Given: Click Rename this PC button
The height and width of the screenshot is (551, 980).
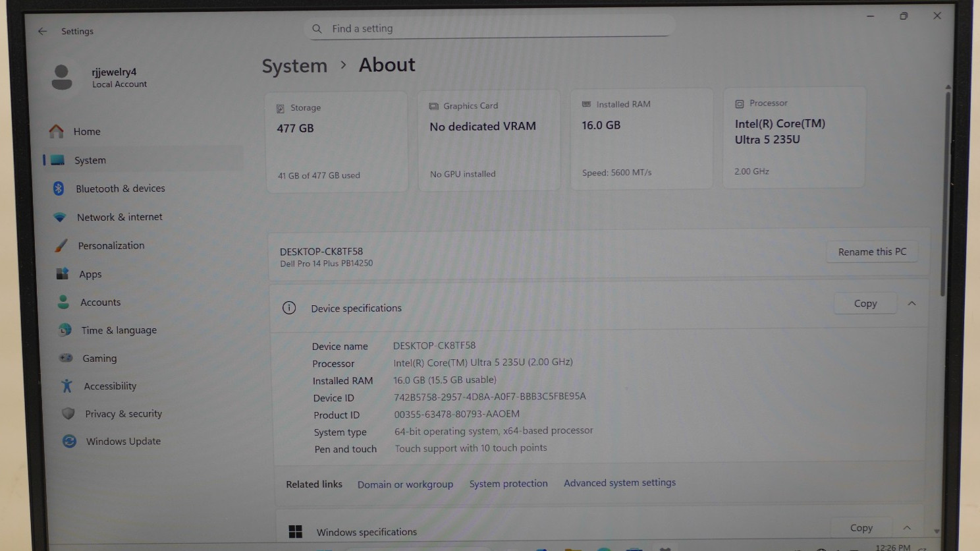Looking at the screenshot, I should pos(872,252).
